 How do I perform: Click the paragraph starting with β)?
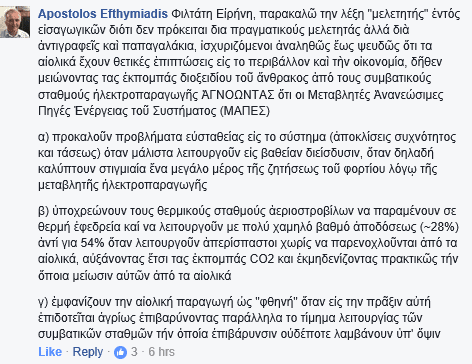[x=248, y=243]
